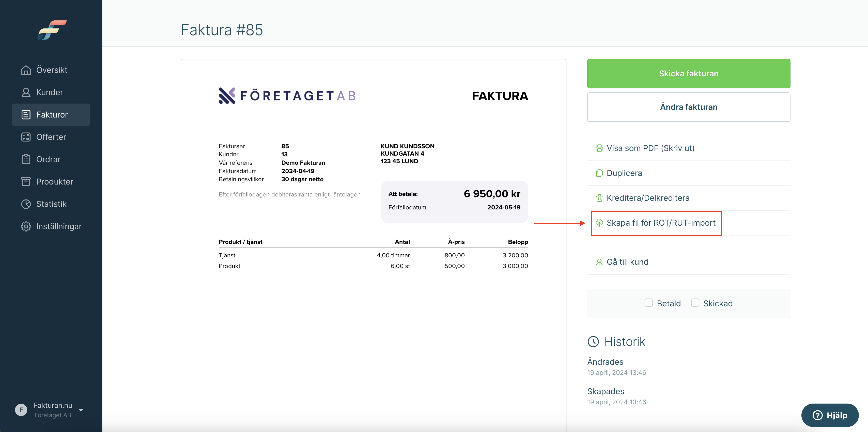The height and width of the screenshot is (432, 868).
Task: Open Översikt in the sidebar menu
Action: click(51, 70)
